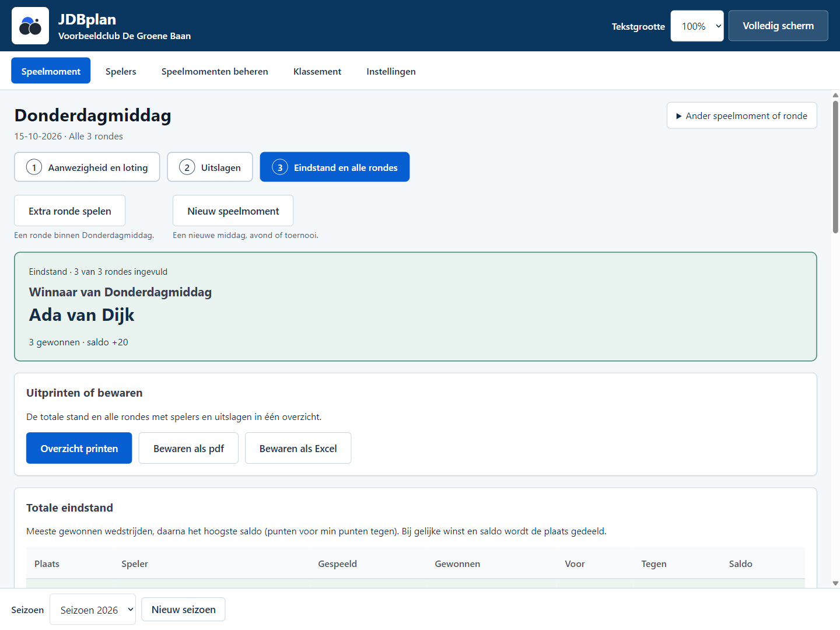Switch to Volledig scherm

[x=778, y=26]
